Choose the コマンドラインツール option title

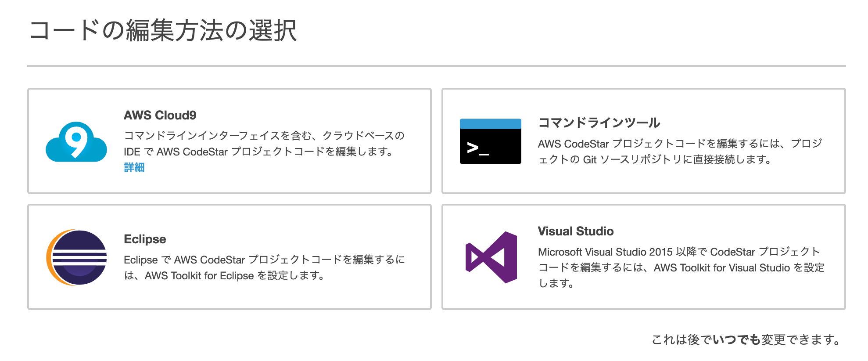[x=599, y=123]
